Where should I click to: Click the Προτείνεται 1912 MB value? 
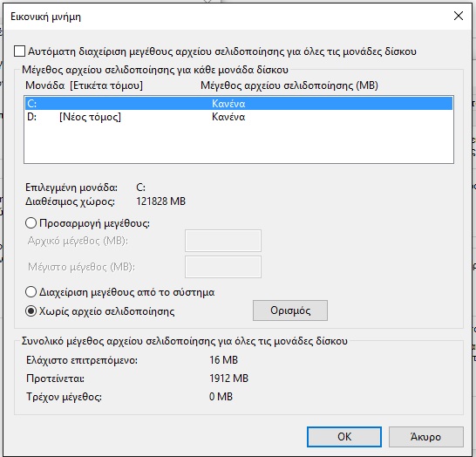coord(228,379)
